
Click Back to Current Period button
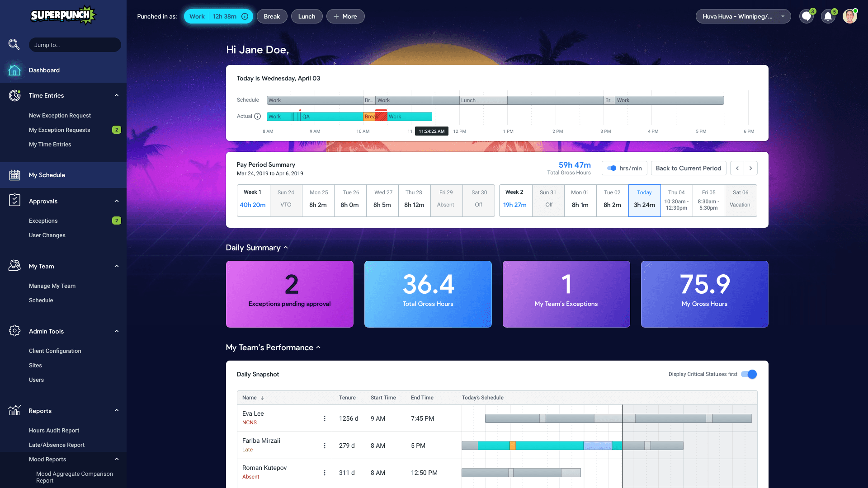688,168
